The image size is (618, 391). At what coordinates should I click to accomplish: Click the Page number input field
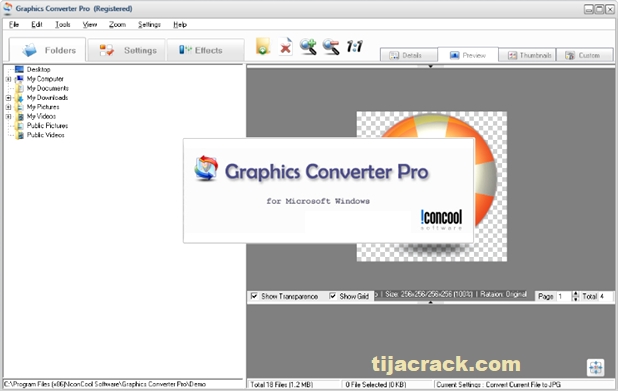click(564, 296)
